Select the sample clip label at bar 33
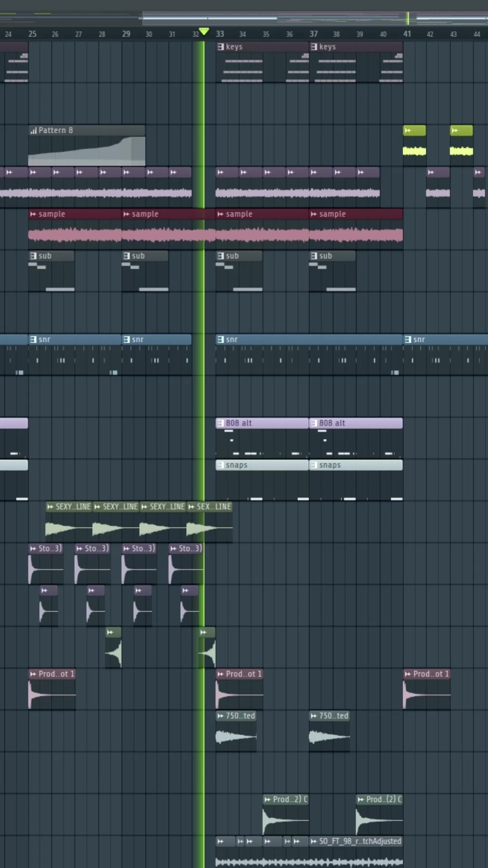488x868 pixels. 239,214
